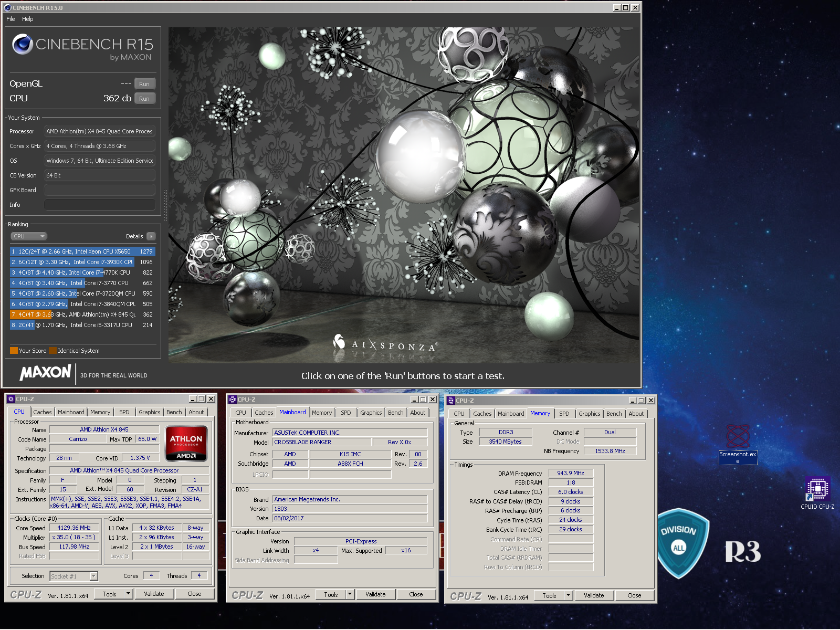
Task: Click ranking row Intel Core i7-3720QM
Action: coord(82,293)
